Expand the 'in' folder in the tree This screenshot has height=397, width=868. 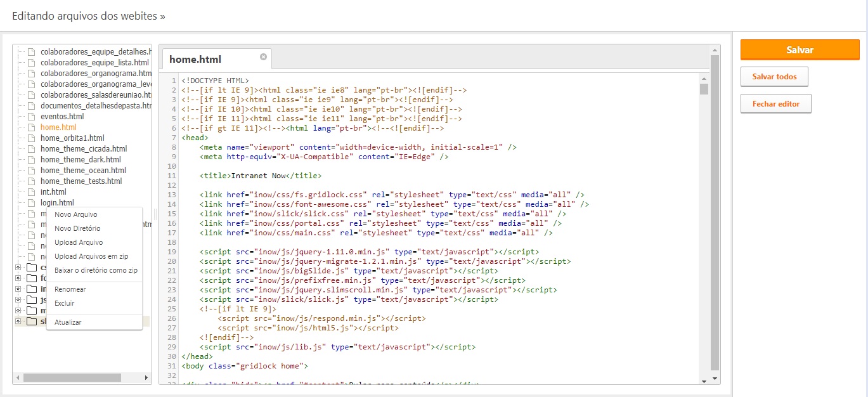[18, 289]
